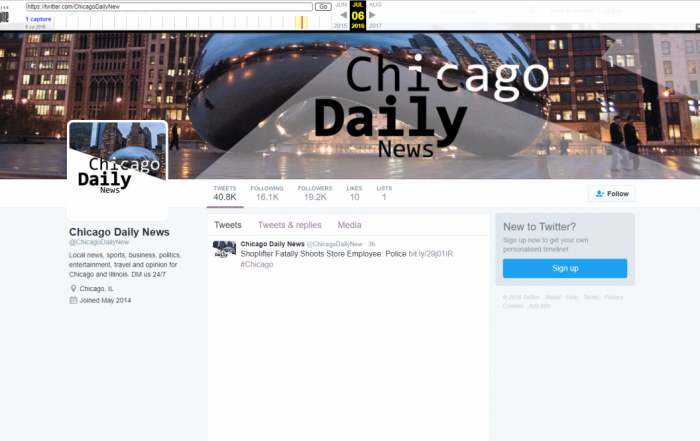The width and height of the screenshot is (700, 441).
Task: Open the Ads info footer link
Action: click(539, 306)
